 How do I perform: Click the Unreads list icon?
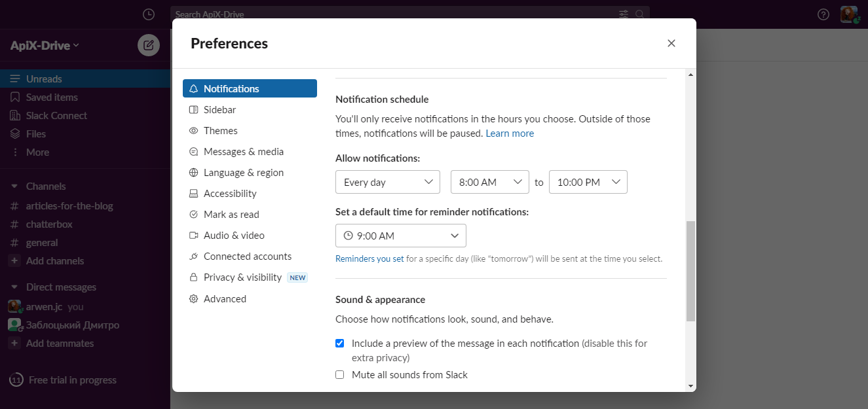pos(14,79)
